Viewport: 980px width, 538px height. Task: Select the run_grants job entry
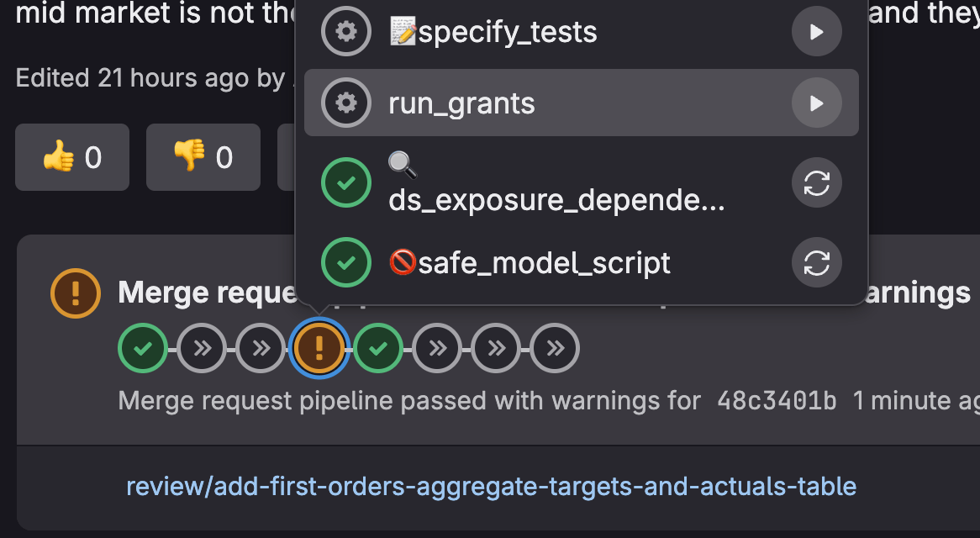(x=582, y=103)
